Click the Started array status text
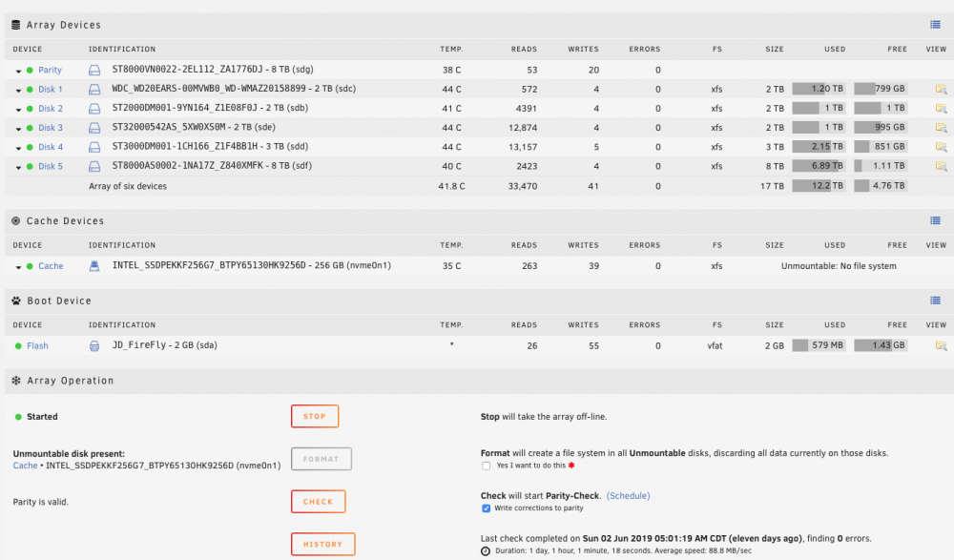Screen dimensions: 954x560 point(42,417)
